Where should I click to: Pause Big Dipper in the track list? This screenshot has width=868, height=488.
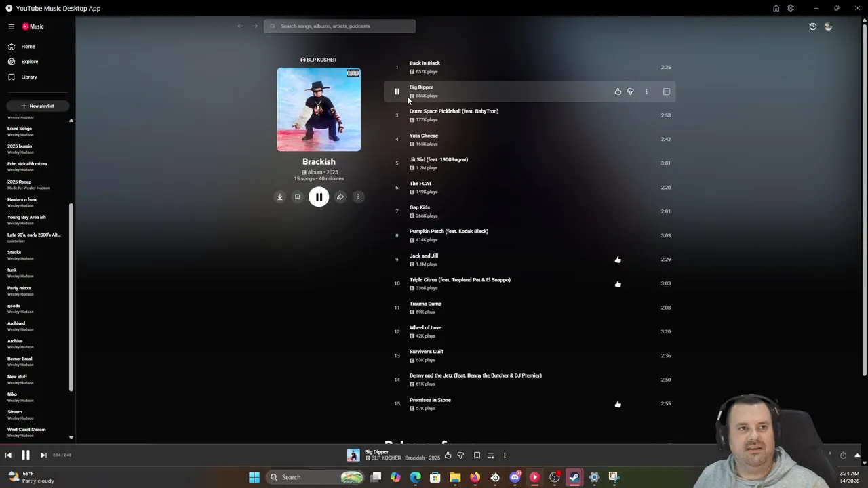(x=397, y=91)
